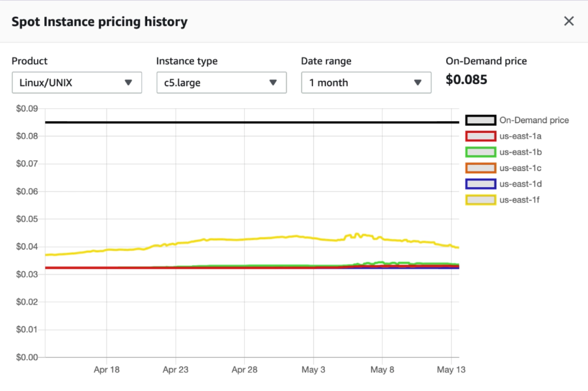
Task: Toggle the On-Demand price legend swatch
Action: click(x=481, y=120)
